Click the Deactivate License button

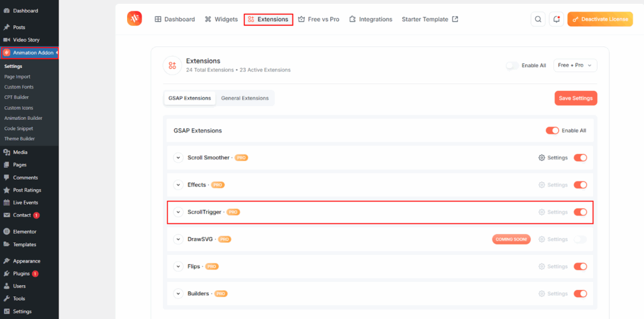click(x=599, y=19)
